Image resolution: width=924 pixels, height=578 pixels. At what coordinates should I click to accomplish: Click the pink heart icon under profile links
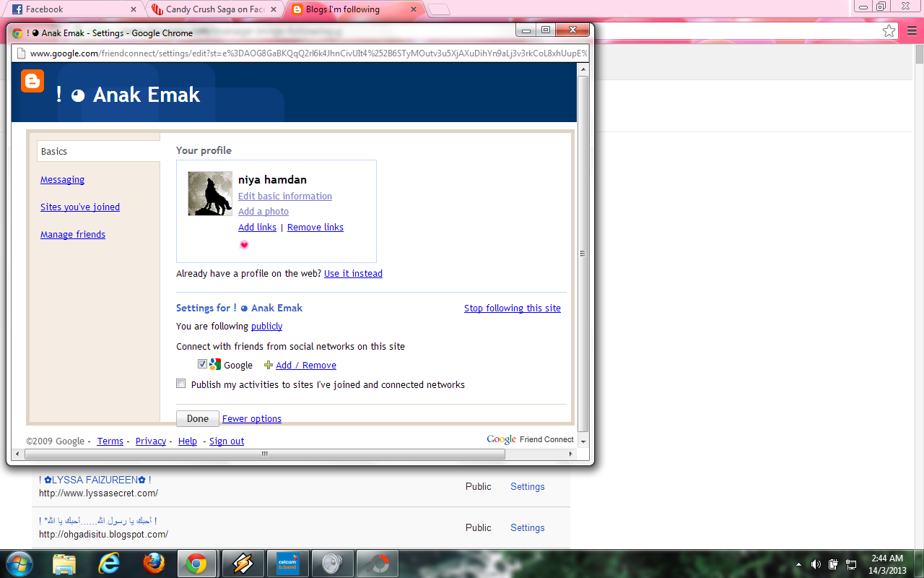(244, 245)
